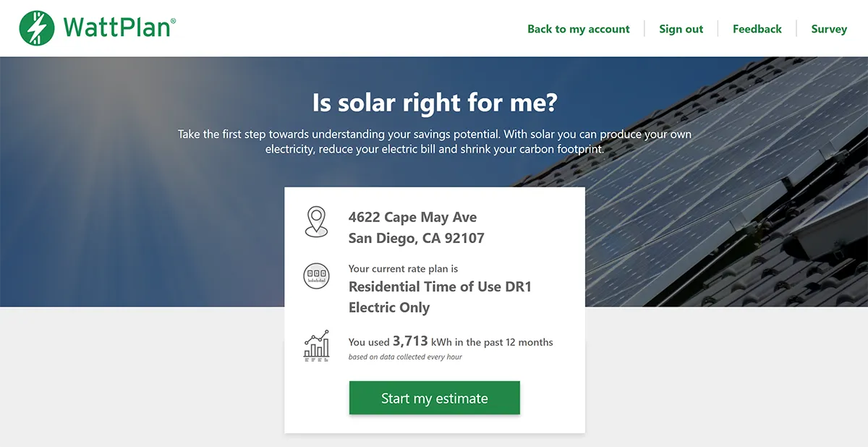Click the 3,713 kWh usage figure

pyautogui.click(x=410, y=341)
